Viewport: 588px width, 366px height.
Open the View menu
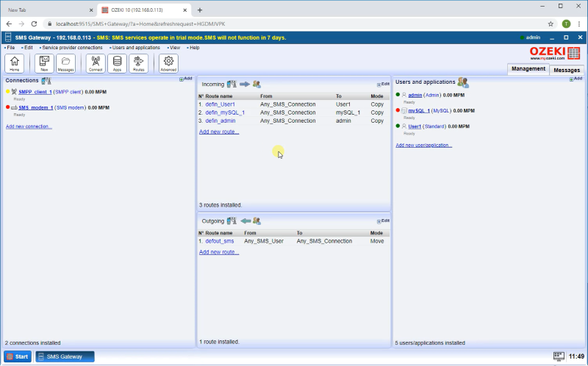[x=174, y=48]
